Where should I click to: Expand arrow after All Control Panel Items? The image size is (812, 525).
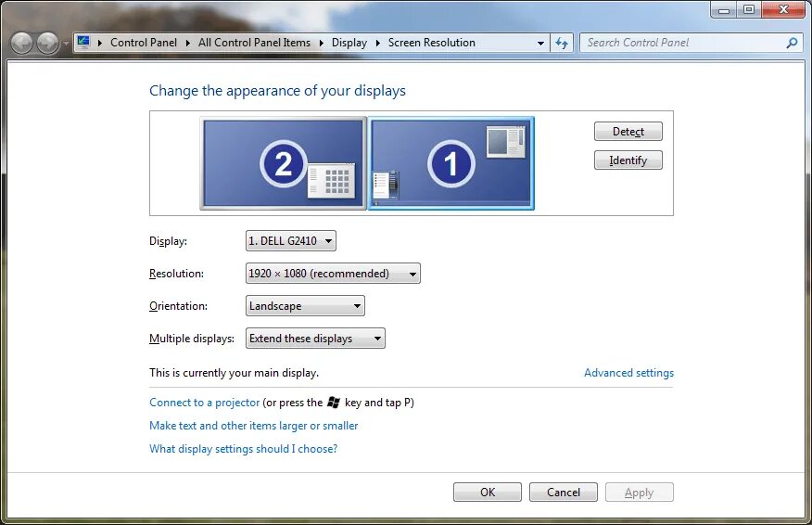pos(321,43)
